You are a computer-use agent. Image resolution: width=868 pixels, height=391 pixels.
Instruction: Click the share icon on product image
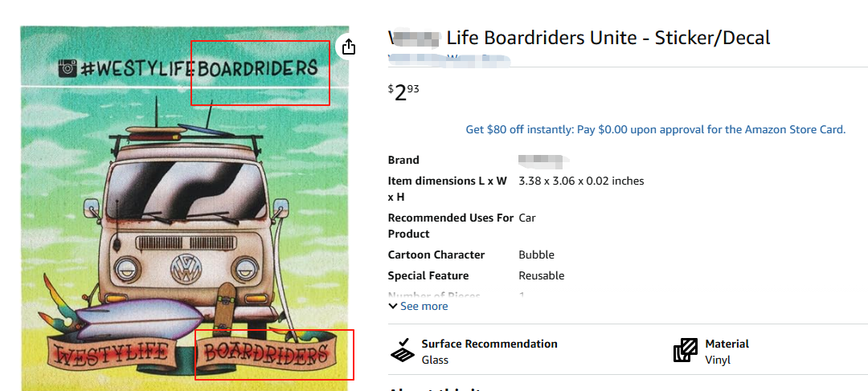348,47
